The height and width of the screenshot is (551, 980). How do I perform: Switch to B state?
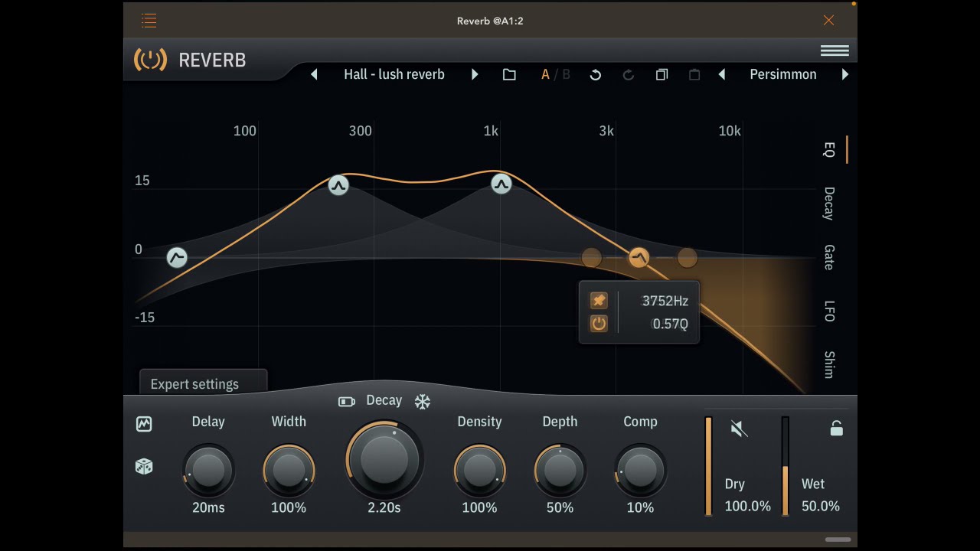567,74
